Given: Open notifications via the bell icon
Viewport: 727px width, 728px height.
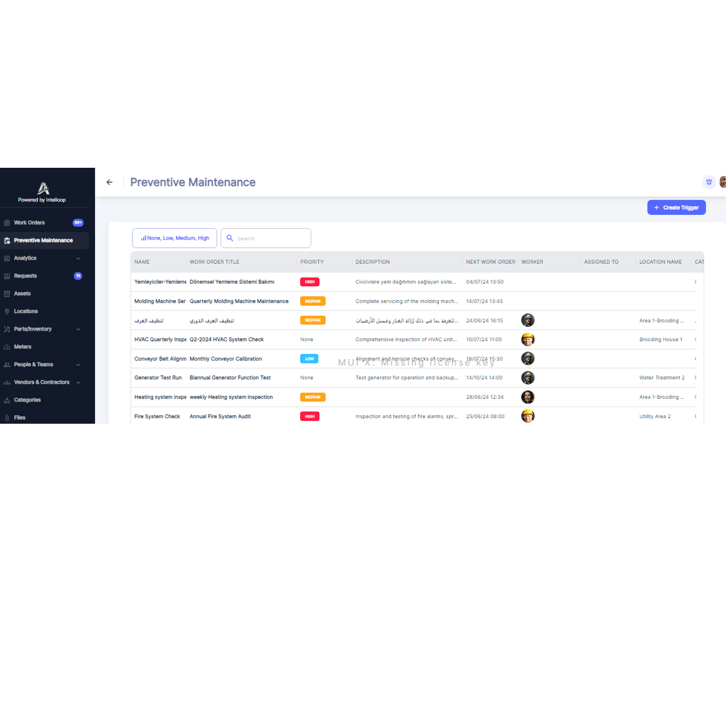Looking at the screenshot, I should (709, 182).
